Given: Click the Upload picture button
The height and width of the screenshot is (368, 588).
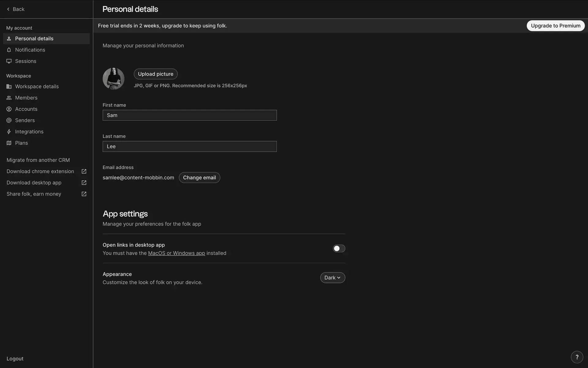Looking at the screenshot, I should [x=156, y=74].
